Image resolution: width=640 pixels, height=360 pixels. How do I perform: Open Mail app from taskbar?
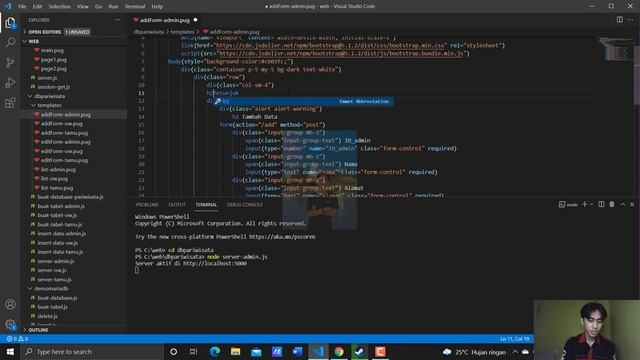(x=256, y=351)
